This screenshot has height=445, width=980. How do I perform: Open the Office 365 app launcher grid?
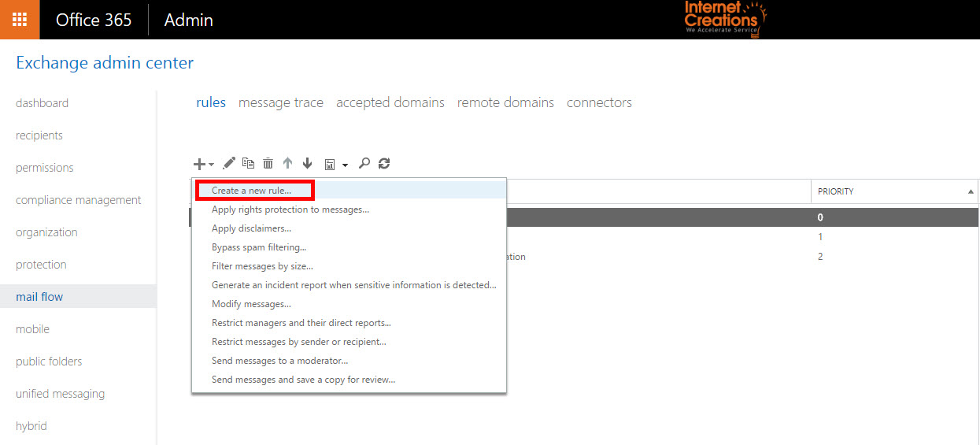[20, 20]
